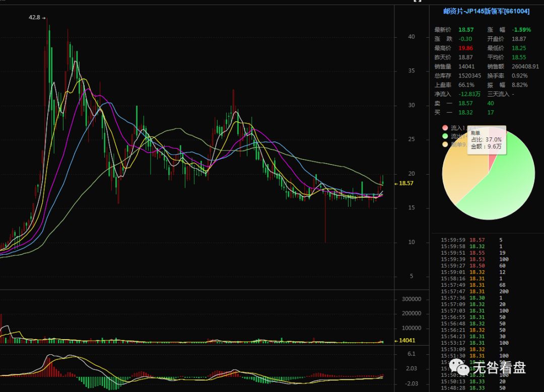Select 最新价 value 18.57
544x392 pixels.
(466, 30)
